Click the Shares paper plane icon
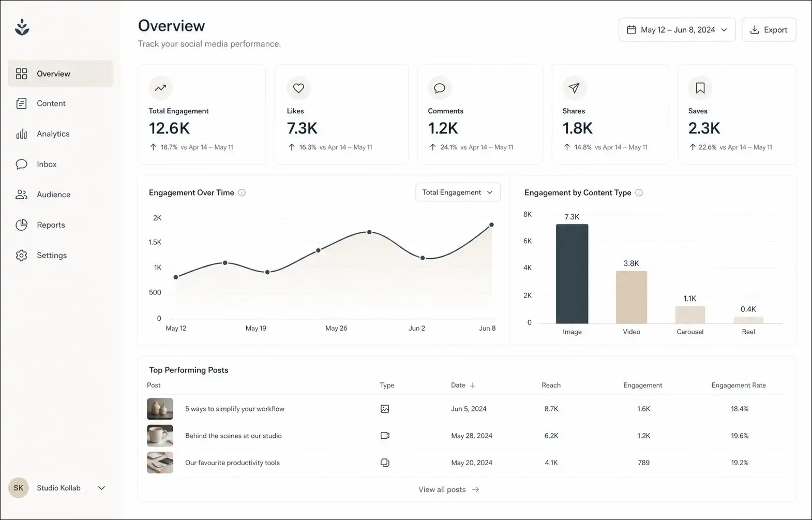 coord(574,88)
